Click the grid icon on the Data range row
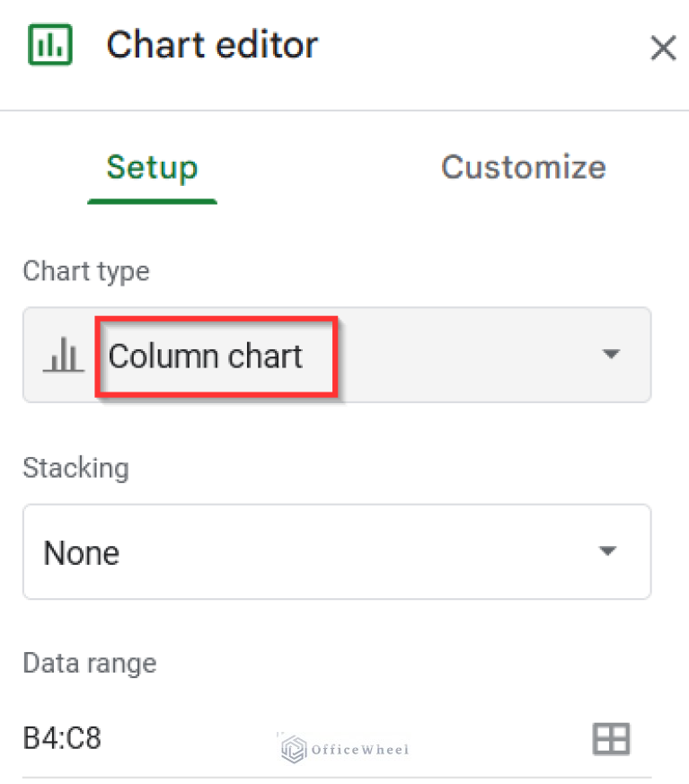This screenshot has height=784, width=689. click(612, 738)
